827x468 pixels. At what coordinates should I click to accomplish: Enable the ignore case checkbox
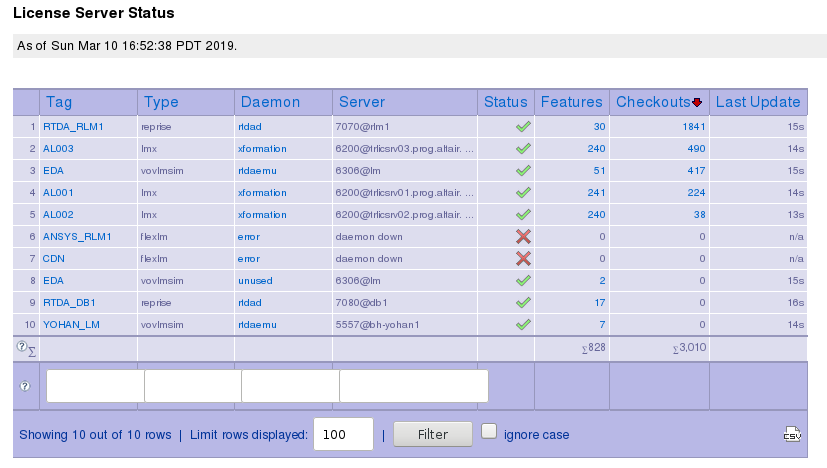click(489, 432)
